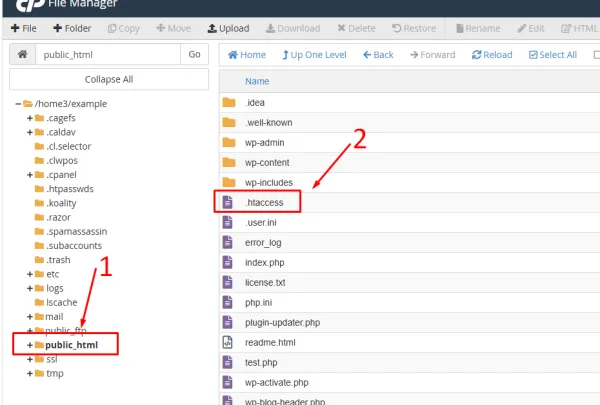Click the +File toolbar button

[x=24, y=28]
